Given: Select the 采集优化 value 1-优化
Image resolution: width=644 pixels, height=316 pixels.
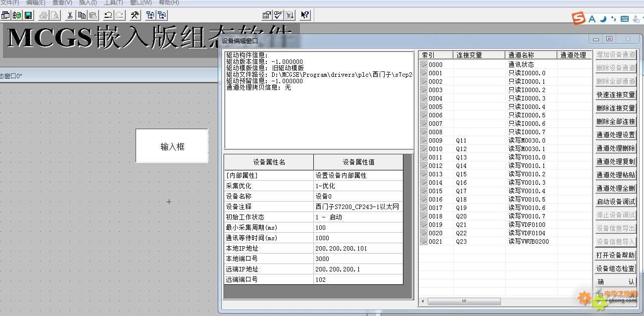Looking at the screenshot, I should point(358,186).
